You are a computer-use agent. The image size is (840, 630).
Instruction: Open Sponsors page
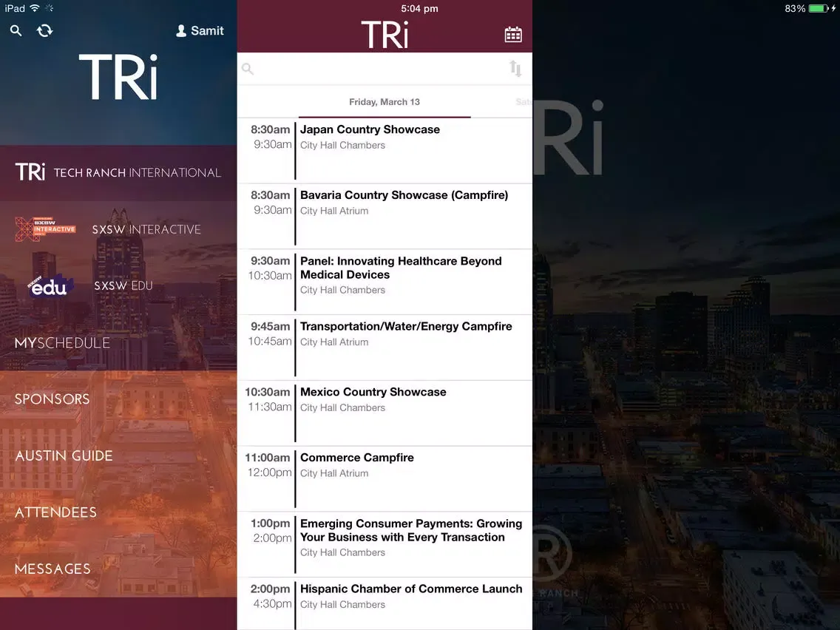(118, 399)
